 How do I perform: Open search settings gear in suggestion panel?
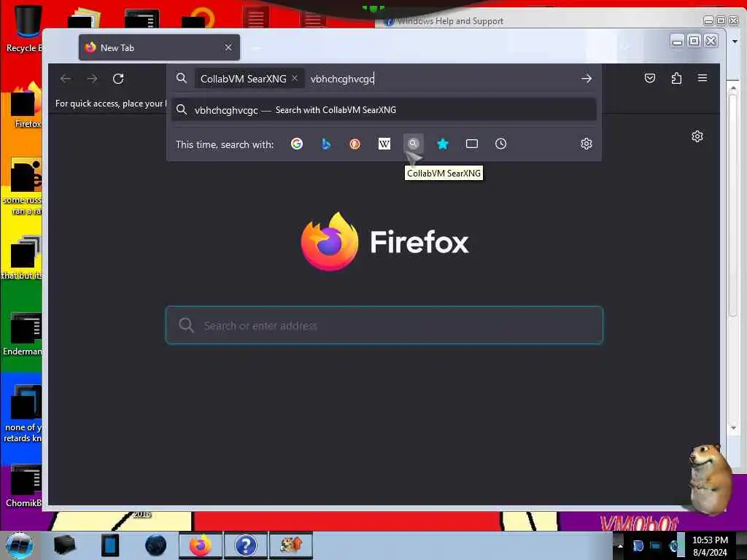click(x=587, y=144)
